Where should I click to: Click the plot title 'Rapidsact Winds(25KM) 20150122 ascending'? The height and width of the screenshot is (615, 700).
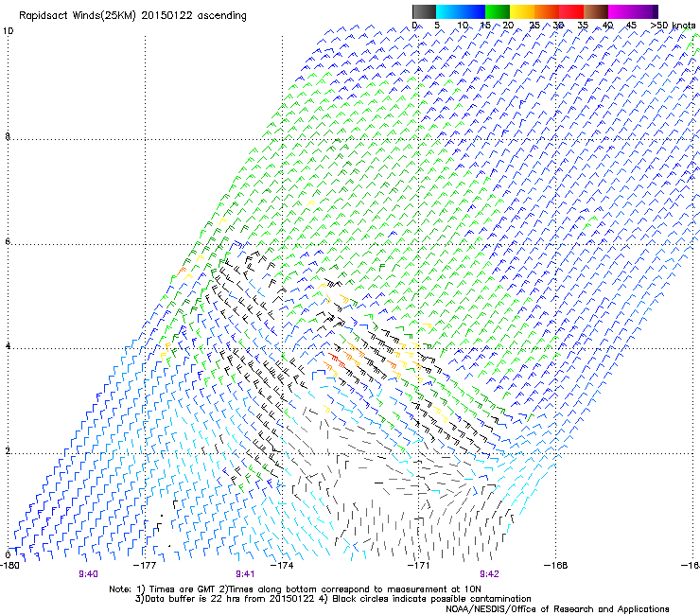(132, 16)
